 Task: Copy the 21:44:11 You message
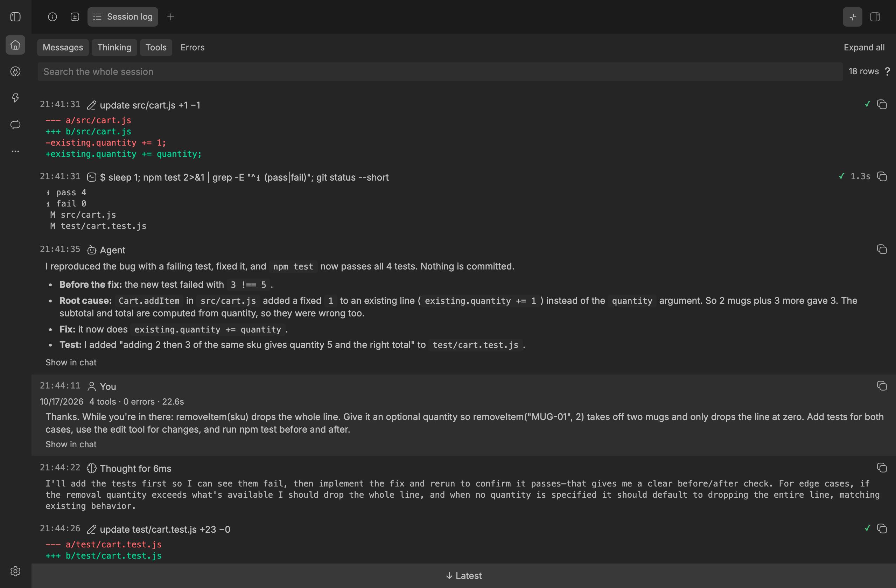(x=882, y=386)
